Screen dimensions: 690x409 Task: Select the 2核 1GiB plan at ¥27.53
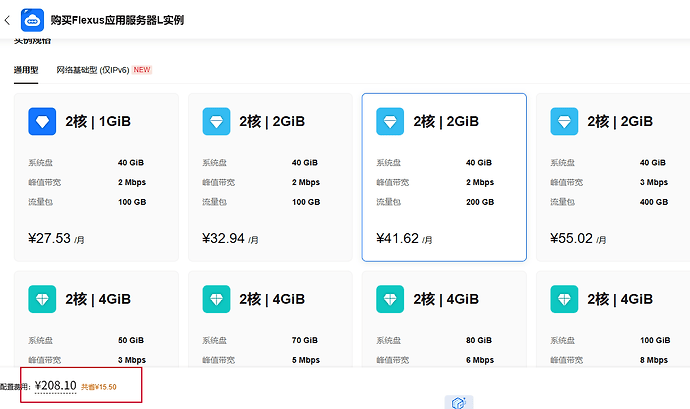pyautogui.click(x=96, y=177)
